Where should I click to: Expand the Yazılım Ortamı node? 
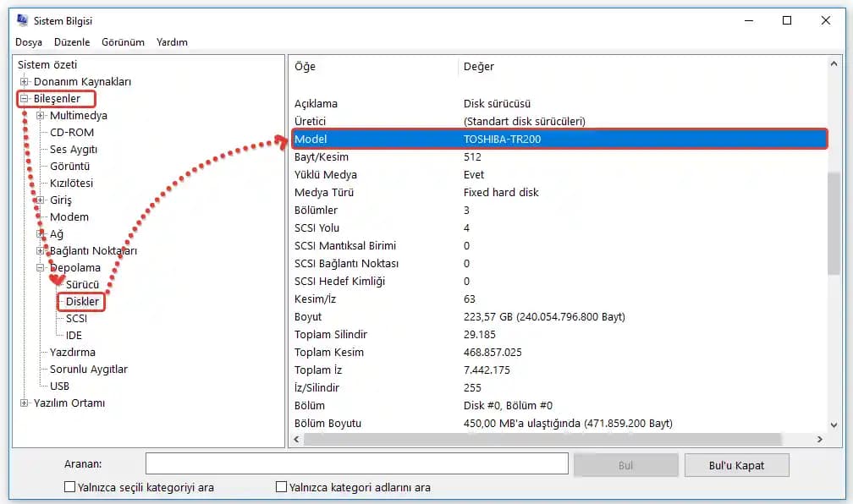(x=25, y=403)
